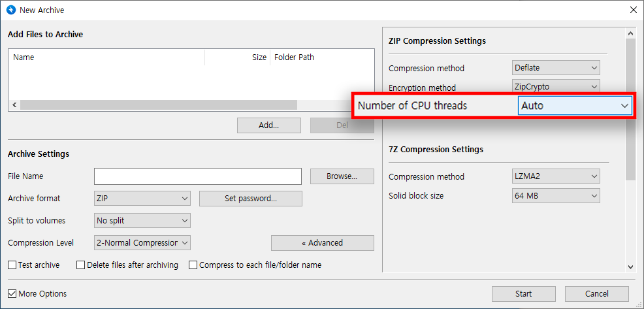The height and width of the screenshot is (309, 644).
Task: Click the Bandizip app icon in title bar
Action: 10,10
